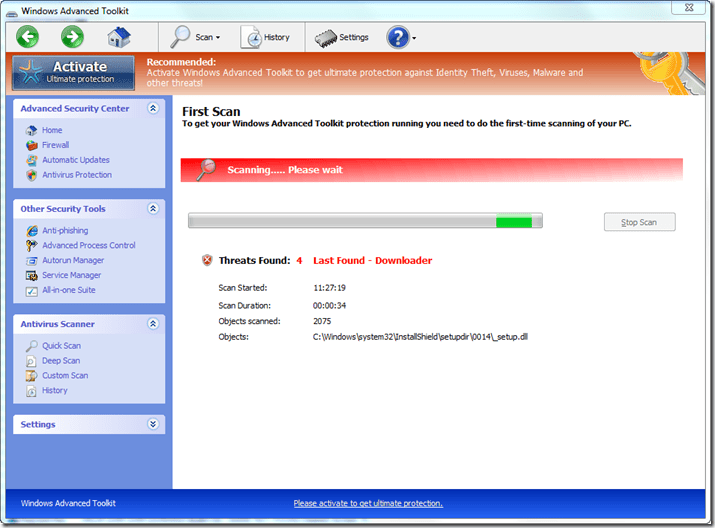This screenshot has height=528, width=715.
Task: Click the Firewall icon in sidebar
Action: (32, 145)
